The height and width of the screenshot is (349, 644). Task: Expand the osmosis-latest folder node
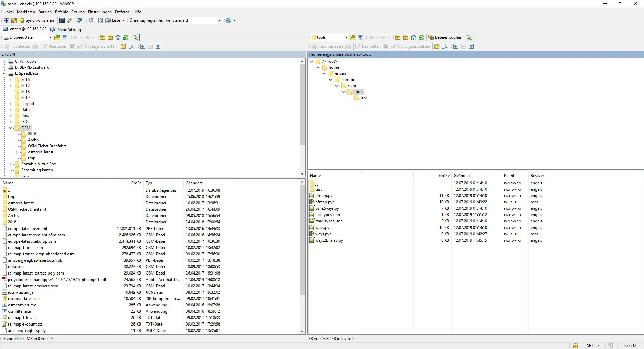click(x=17, y=152)
